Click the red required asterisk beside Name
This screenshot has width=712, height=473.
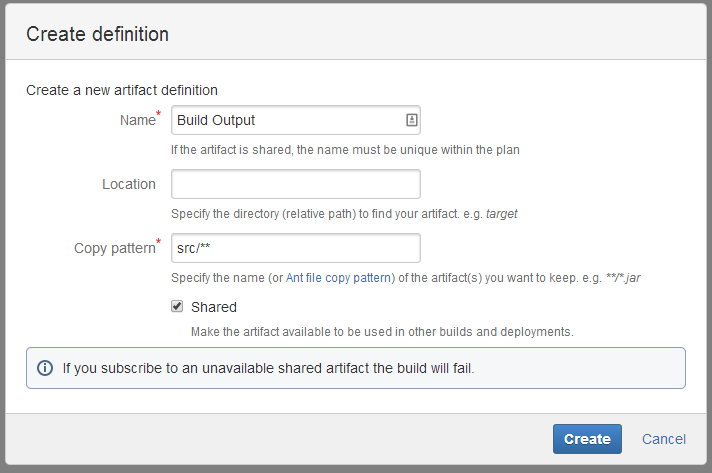[x=159, y=115]
